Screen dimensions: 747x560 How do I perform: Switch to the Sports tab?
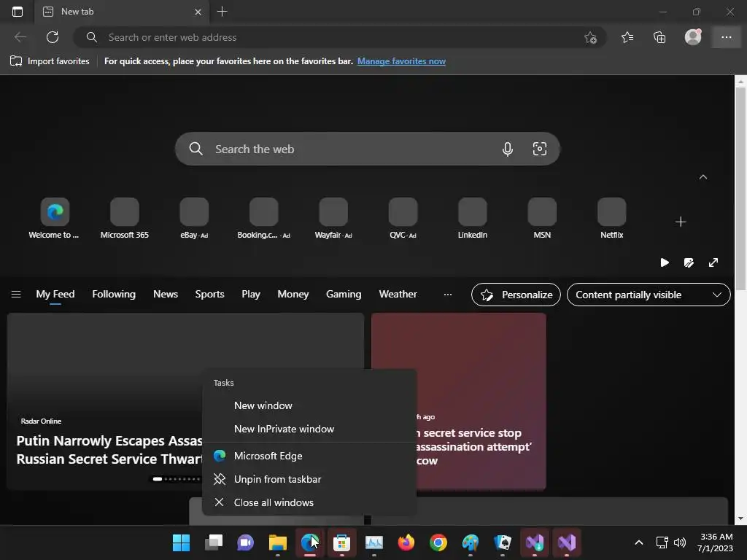pos(209,295)
